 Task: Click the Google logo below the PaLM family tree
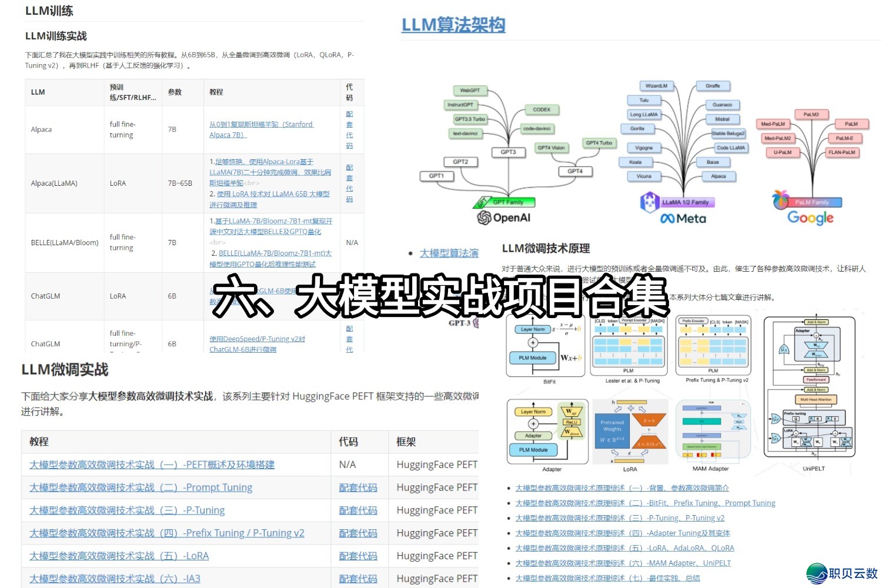tap(810, 218)
